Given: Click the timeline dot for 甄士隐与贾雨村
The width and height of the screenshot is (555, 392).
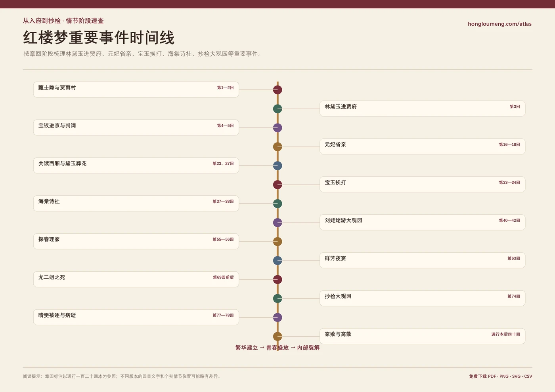Looking at the screenshot, I should click(x=277, y=90).
